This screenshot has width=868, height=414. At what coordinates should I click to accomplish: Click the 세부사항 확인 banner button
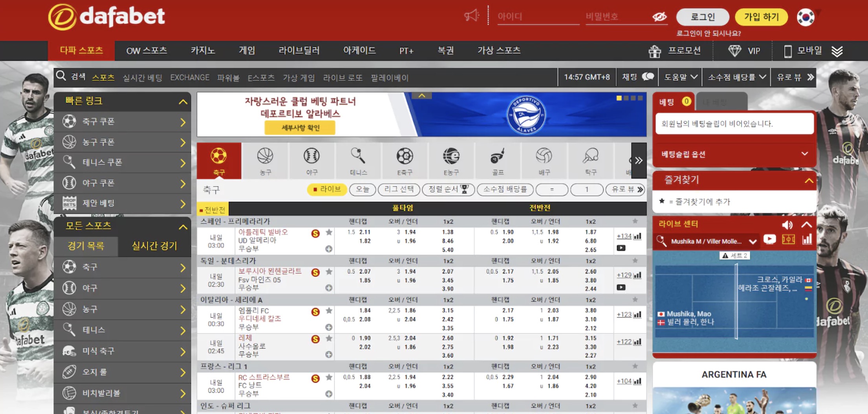pos(300,128)
